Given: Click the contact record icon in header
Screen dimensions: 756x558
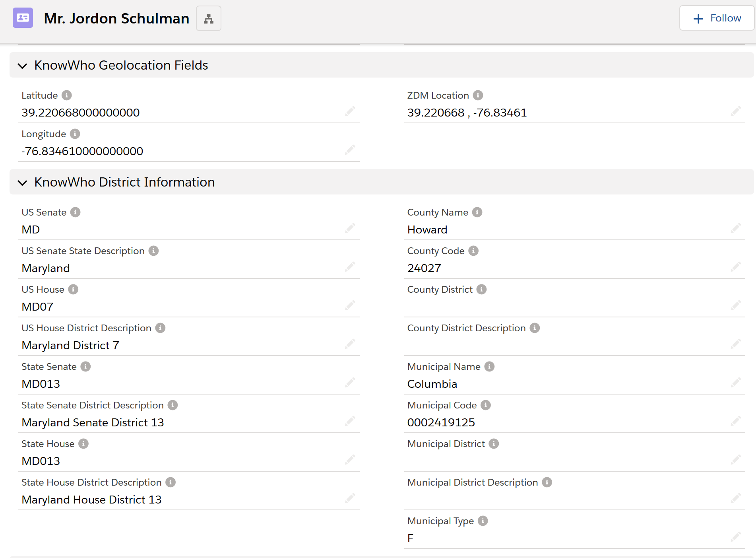Looking at the screenshot, I should coord(23,18).
